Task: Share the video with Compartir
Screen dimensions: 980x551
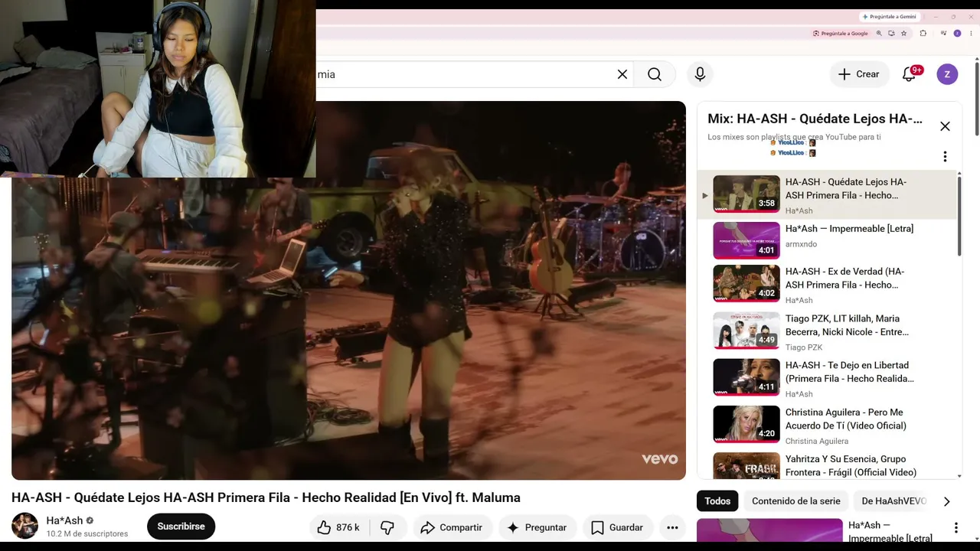Action: (x=451, y=527)
